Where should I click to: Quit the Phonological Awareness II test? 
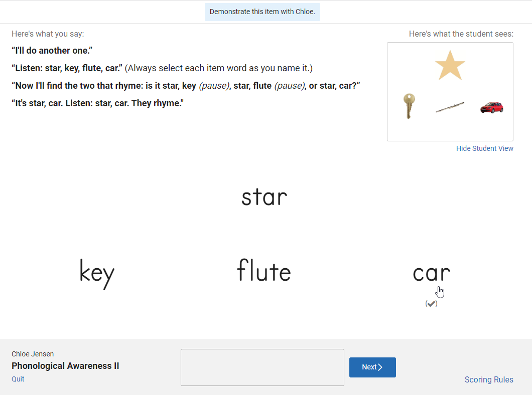[x=18, y=379]
